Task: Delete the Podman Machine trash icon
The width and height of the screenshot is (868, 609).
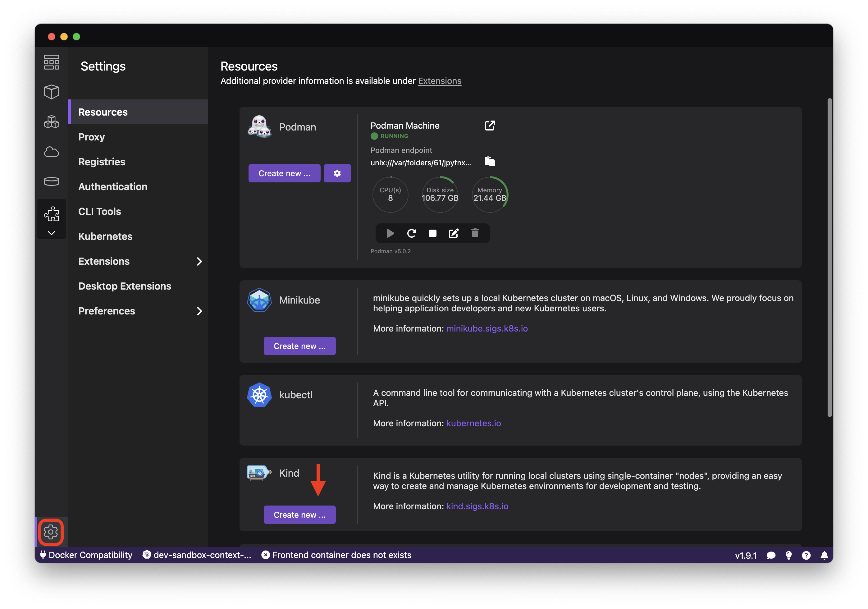Action: (475, 233)
